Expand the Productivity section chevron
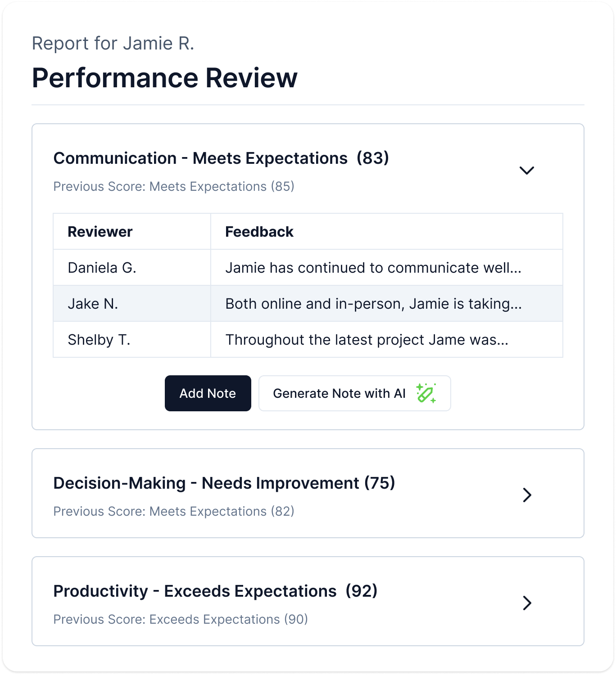 coord(527,603)
